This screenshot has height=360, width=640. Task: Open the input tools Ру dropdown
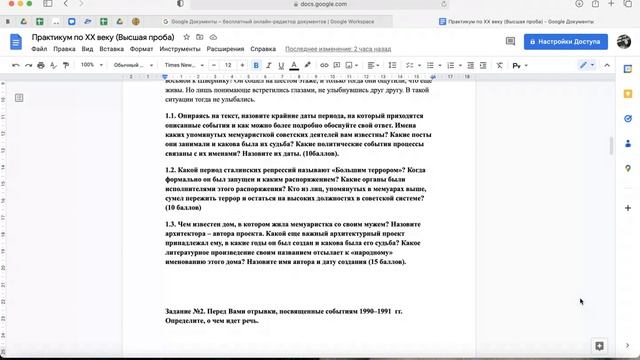[x=520, y=65]
